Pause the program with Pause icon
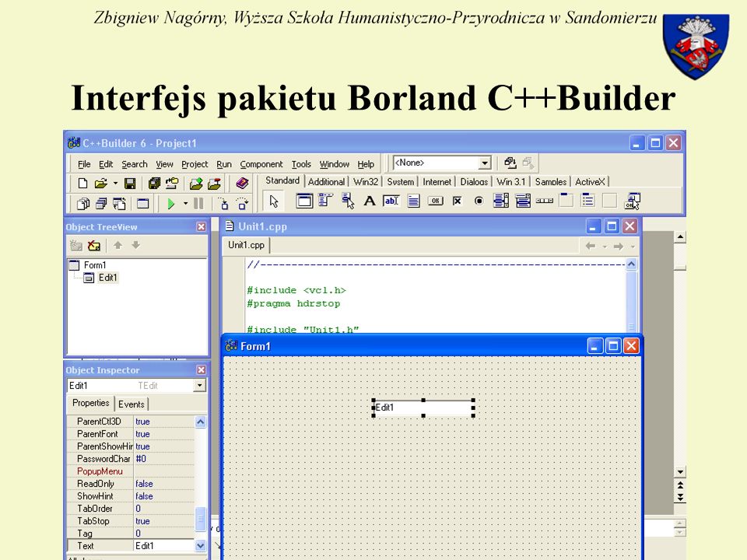Screen dimensions: 747x560 point(198,205)
